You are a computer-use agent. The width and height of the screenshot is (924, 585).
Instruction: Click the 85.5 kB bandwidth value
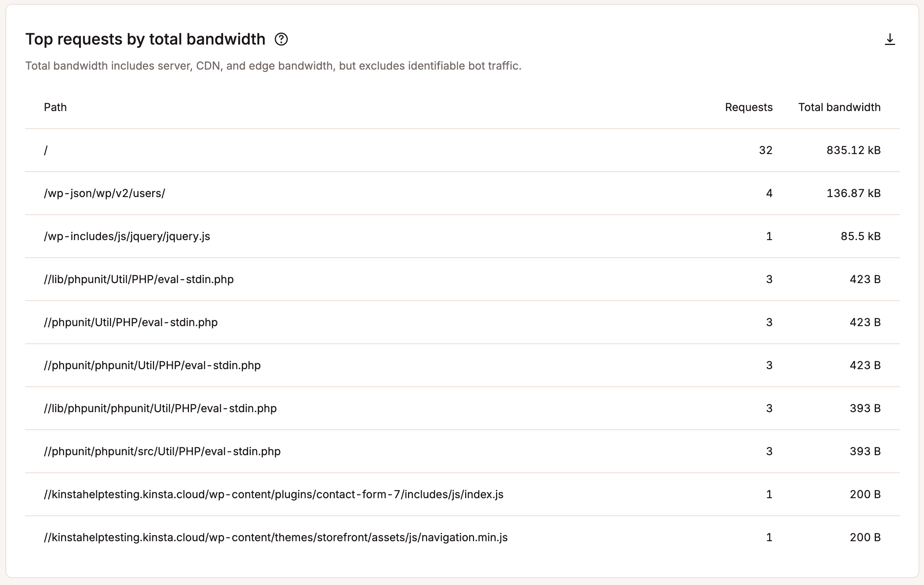(860, 236)
